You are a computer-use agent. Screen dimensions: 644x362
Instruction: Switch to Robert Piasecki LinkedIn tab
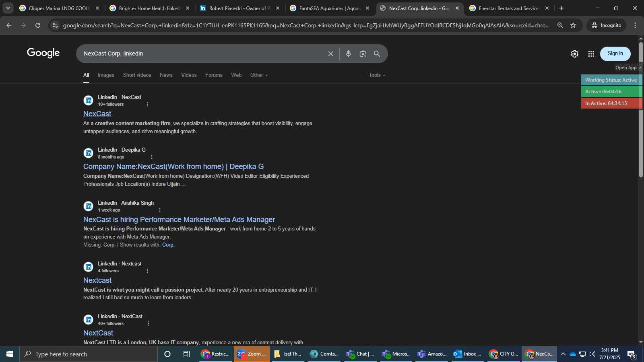coord(239,8)
